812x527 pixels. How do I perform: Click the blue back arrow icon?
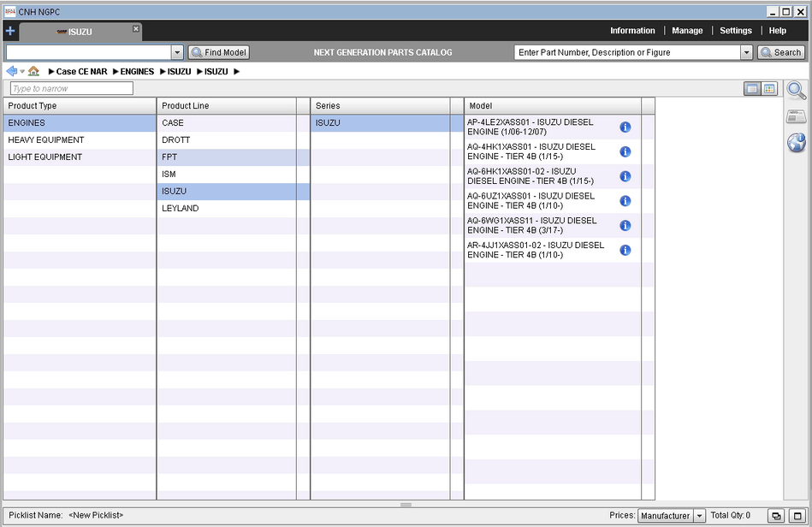coord(11,71)
